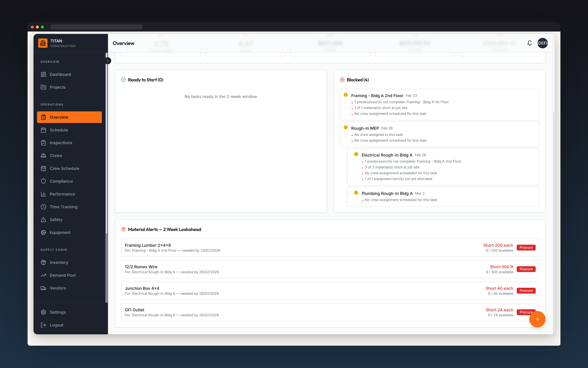Click the orange plus floating button

(x=537, y=319)
